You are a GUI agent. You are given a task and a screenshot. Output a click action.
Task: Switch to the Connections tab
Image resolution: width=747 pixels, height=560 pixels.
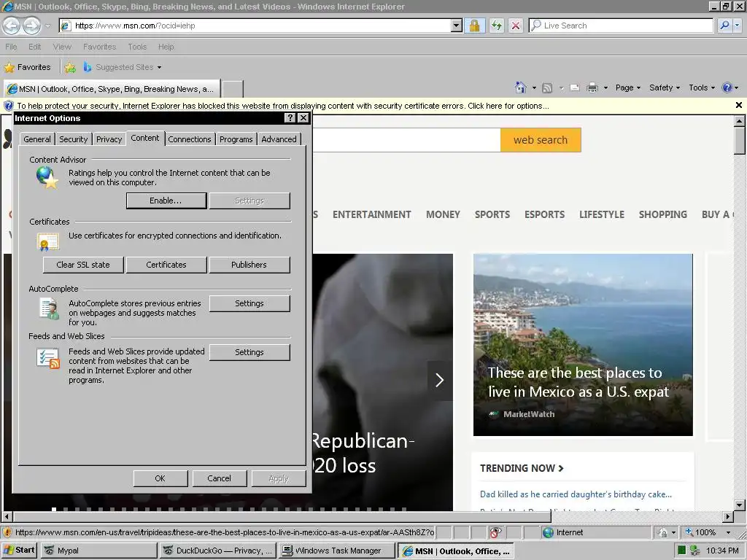click(190, 139)
